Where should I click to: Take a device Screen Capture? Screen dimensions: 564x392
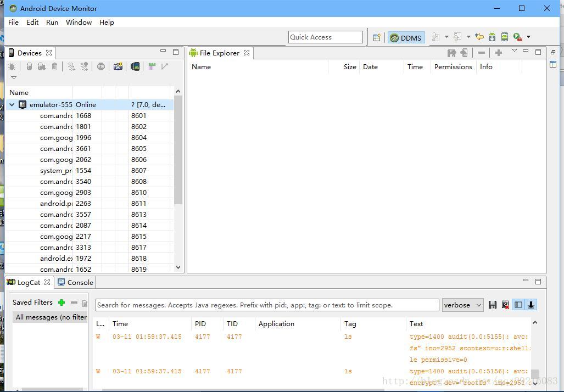pyautogui.click(x=118, y=66)
